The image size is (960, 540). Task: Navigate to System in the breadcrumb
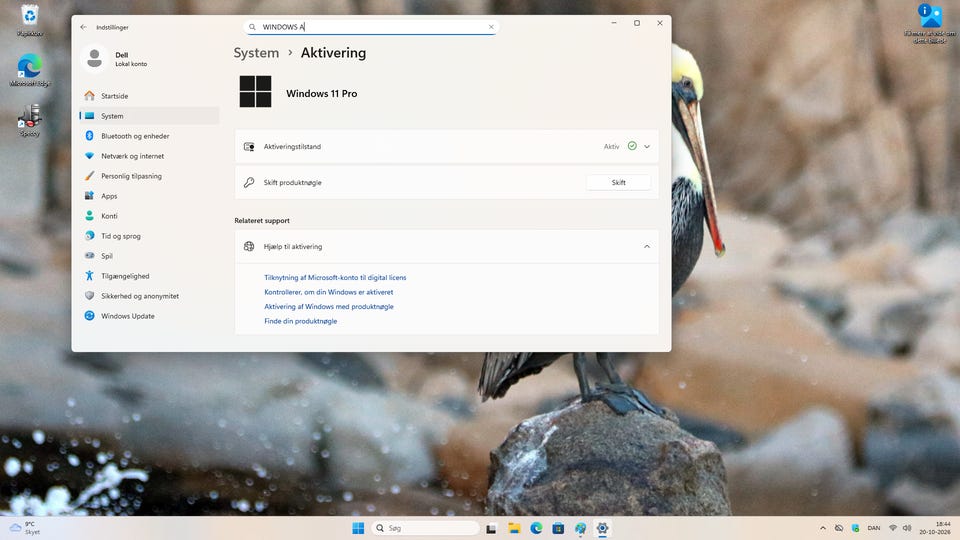(256, 53)
